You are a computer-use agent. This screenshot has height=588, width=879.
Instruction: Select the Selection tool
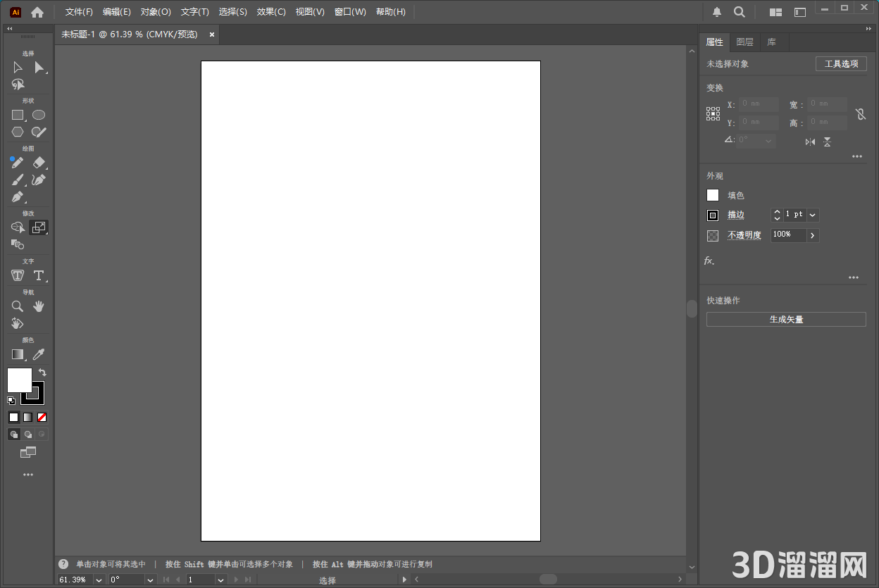point(17,67)
